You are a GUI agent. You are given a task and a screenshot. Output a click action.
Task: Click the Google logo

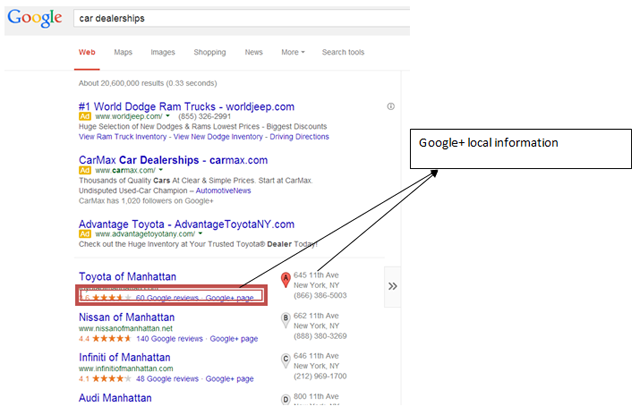(x=35, y=18)
